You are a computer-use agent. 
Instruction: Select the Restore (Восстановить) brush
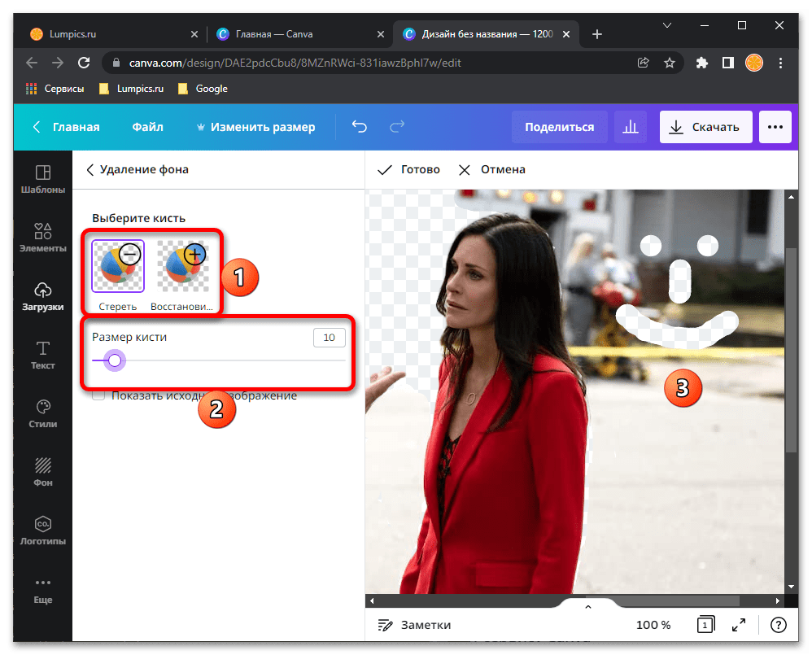coord(182,267)
